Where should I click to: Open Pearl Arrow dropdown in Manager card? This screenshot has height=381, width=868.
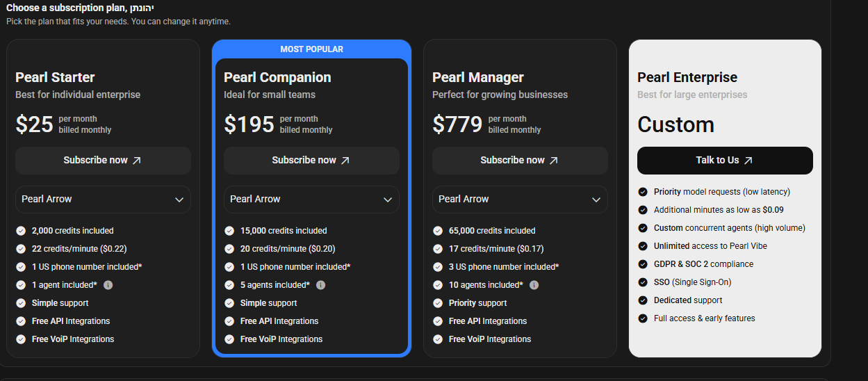[x=520, y=199]
